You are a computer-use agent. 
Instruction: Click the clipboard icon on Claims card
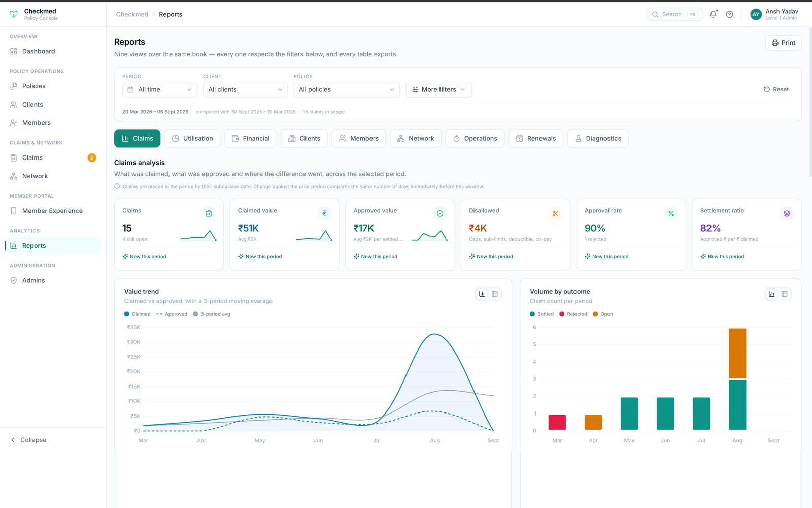click(209, 214)
